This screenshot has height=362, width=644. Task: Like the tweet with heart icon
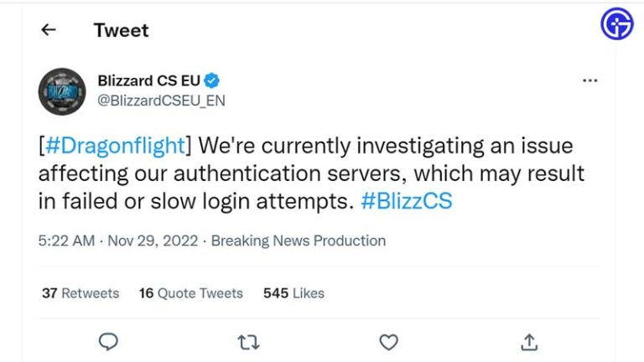point(388,342)
